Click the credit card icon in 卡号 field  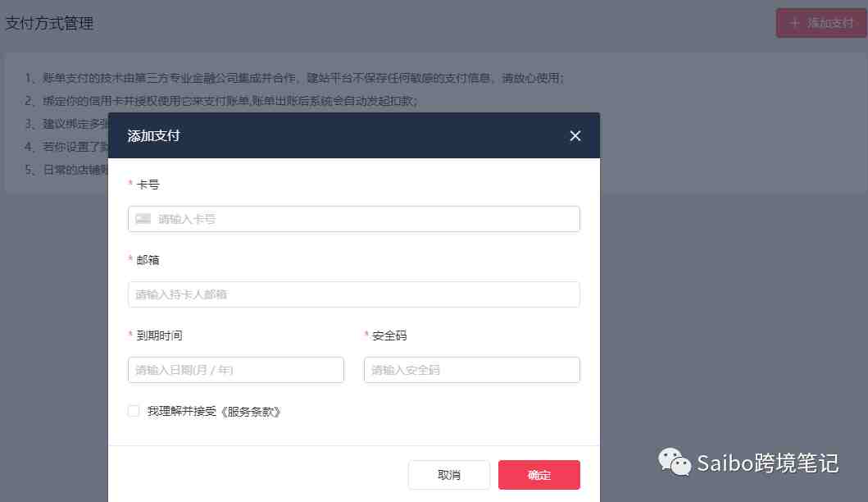click(x=143, y=219)
